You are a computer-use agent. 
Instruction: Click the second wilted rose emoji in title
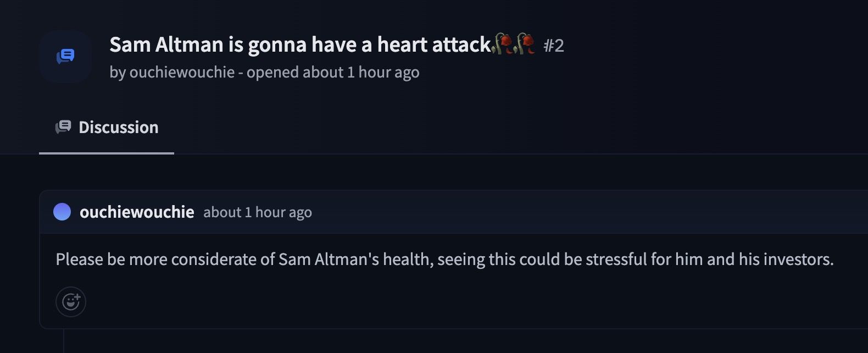pos(525,44)
